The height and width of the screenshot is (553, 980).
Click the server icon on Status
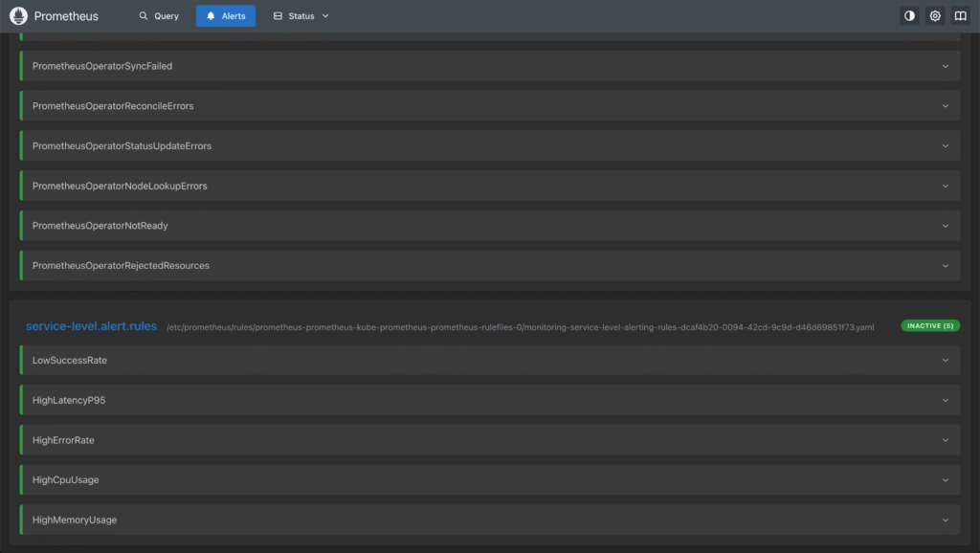(278, 16)
